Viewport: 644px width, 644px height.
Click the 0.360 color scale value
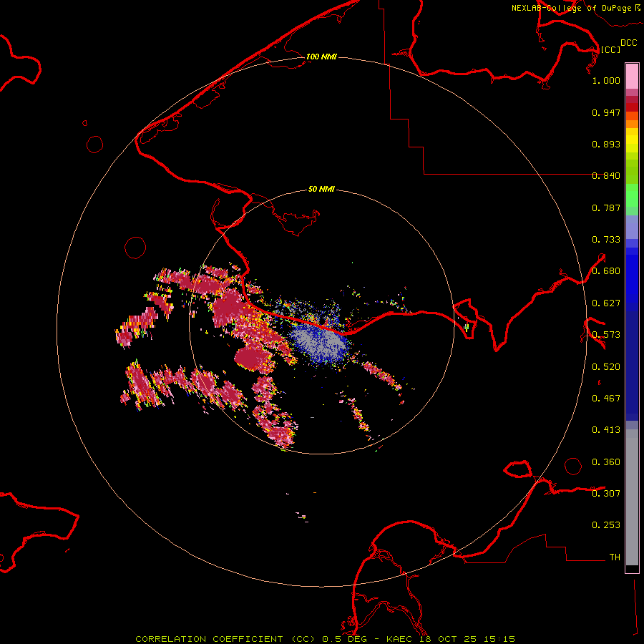(606, 462)
